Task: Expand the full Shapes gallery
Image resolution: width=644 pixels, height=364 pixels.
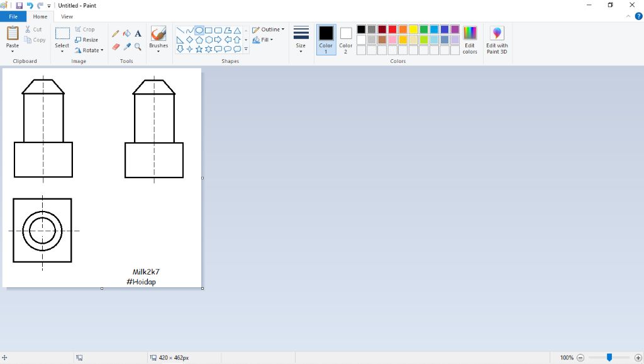Action: click(x=246, y=49)
